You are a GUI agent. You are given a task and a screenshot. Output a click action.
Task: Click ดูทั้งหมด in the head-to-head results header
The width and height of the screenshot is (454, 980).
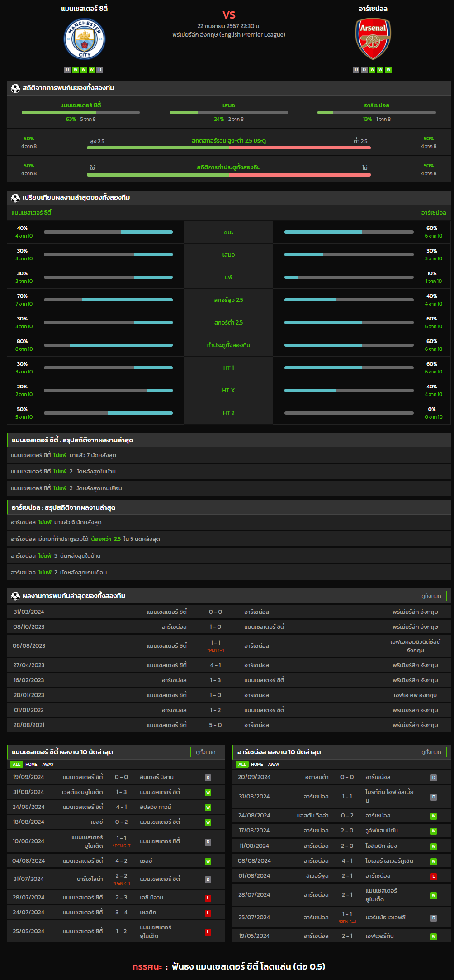[x=431, y=596]
